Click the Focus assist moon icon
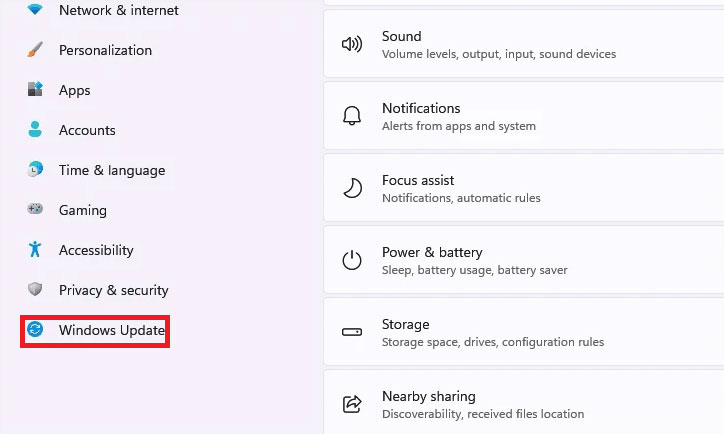724x434 pixels. coord(352,189)
